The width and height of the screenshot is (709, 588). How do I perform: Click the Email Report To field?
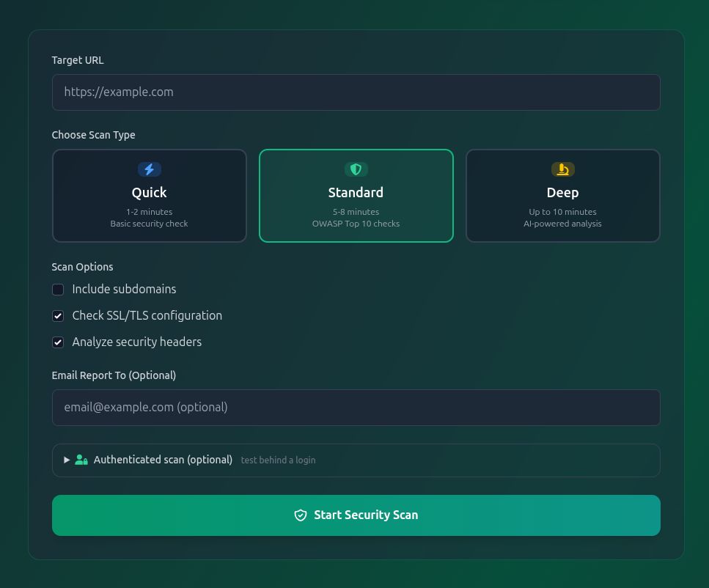(x=356, y=408)
